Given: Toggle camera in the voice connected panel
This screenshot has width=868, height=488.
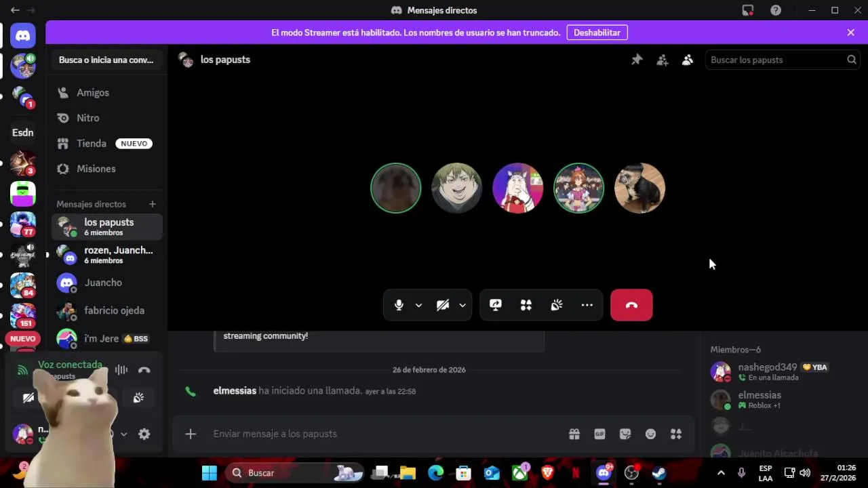Looking at the screenshot, I should click(x=28, y=398).
